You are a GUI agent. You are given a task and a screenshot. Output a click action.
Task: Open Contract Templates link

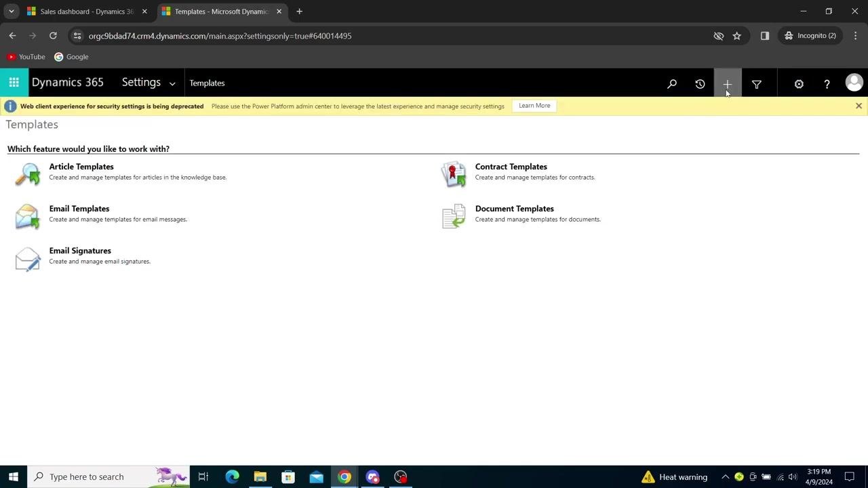click(x=511, y=167)
